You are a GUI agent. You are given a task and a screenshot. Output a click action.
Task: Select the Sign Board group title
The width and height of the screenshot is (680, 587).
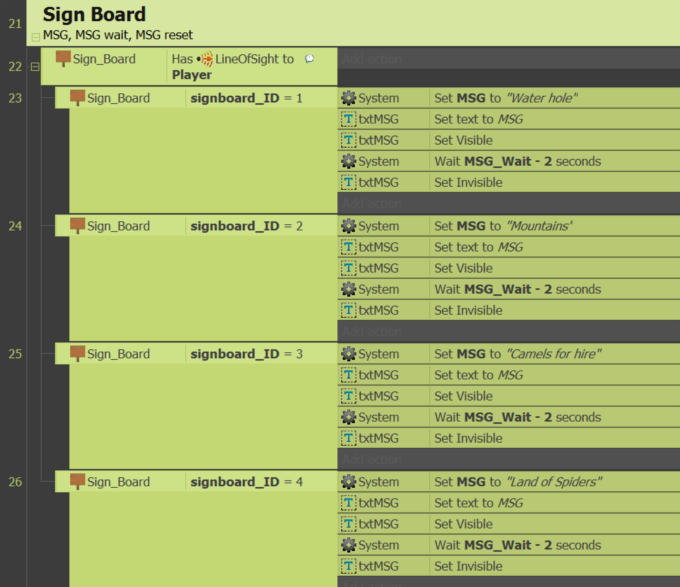94,14
